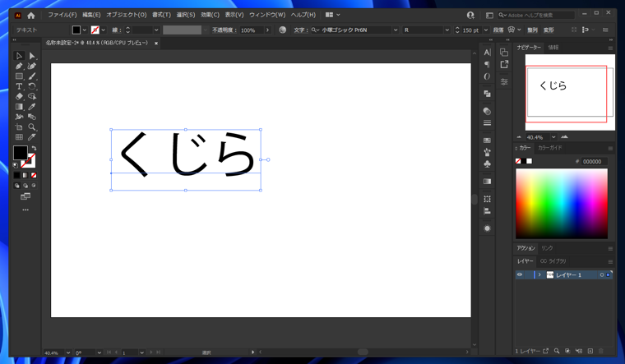The image size is (625, 364).
Task: Open the Brushes panel icon
Action: coord(487,152)
